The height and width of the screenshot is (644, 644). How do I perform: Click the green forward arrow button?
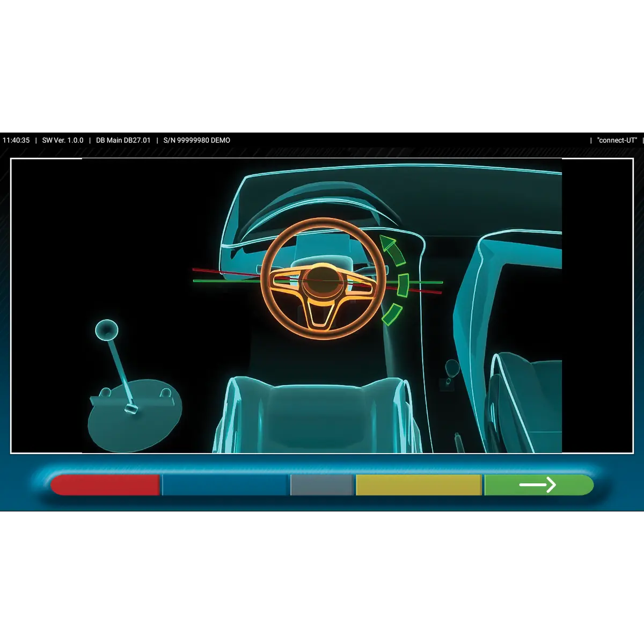click(538, 485)
